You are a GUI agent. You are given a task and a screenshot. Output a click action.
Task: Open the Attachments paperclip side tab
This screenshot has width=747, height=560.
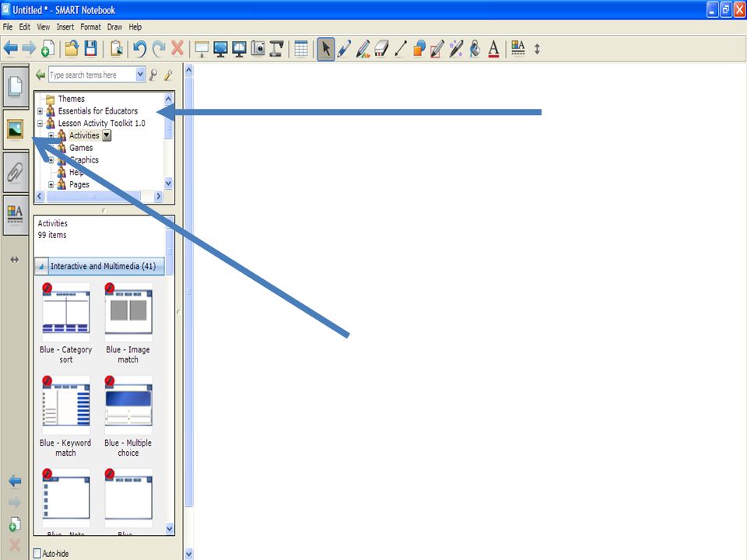click(16, 173)
